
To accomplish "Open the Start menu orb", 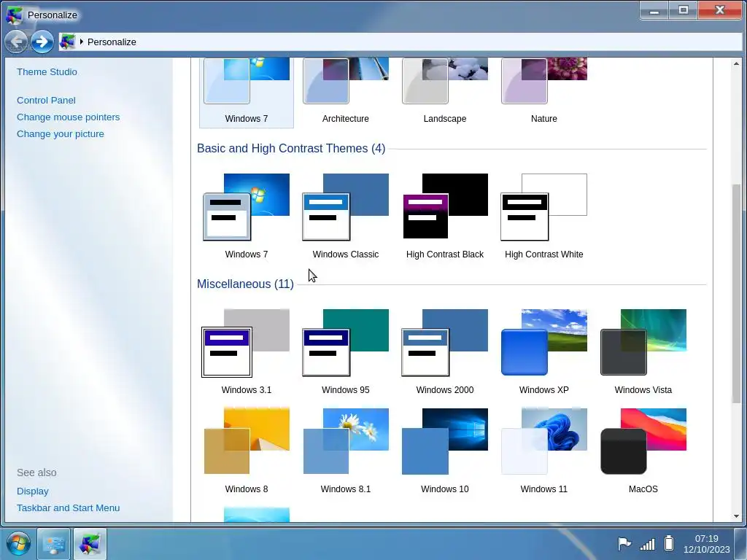I will coord(18,543).
